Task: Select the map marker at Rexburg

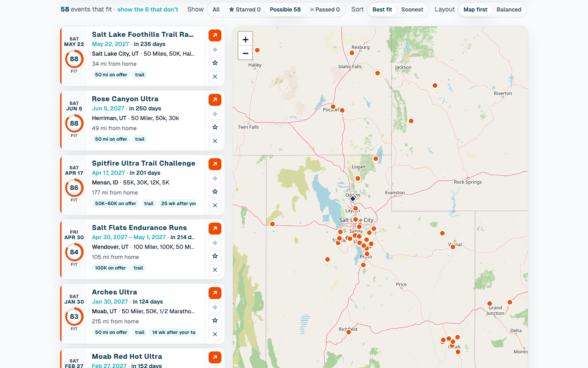Action: 352,53
